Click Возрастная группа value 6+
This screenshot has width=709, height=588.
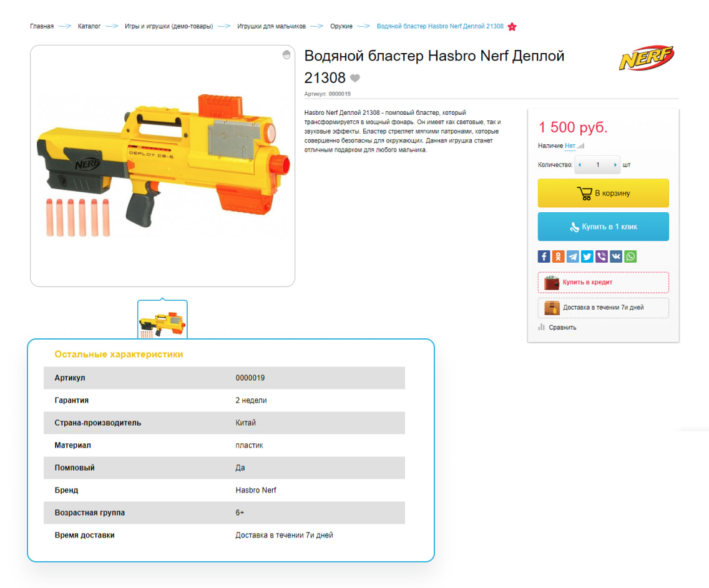click(240, 512)
